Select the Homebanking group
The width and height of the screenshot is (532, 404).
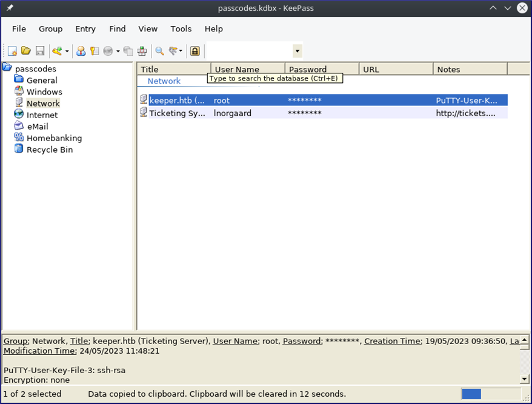point(55,138)
